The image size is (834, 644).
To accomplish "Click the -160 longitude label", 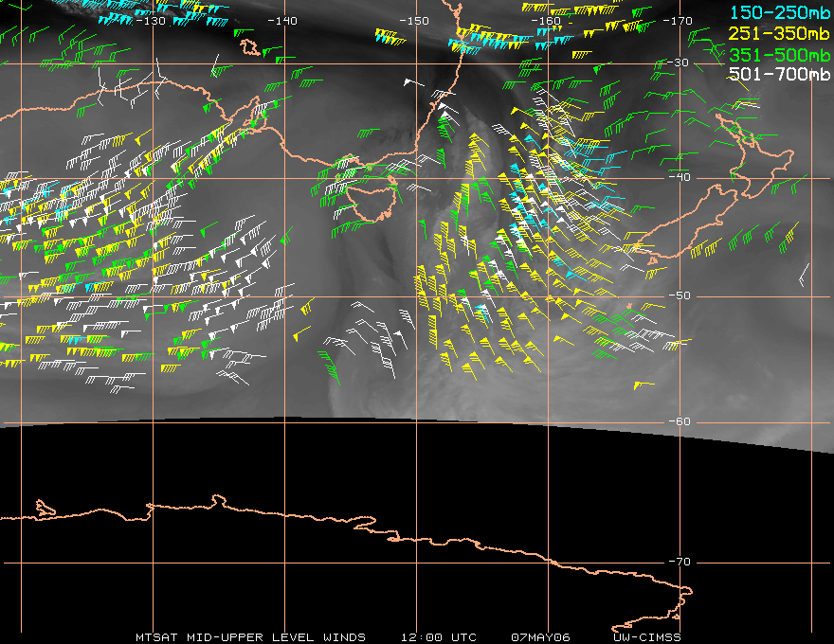I will coord(546,21).
